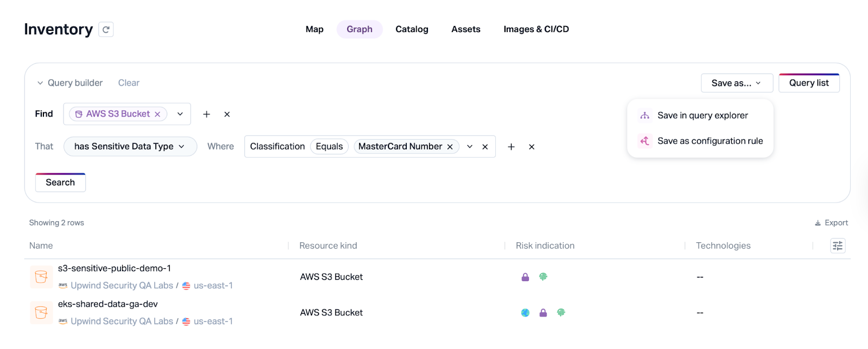Image resolution: width=868 pixels, height=349 pixels.
Task: Open Upwind Security QA Labs for eks-shared-data-ga-dev
Action: point(122,321)
